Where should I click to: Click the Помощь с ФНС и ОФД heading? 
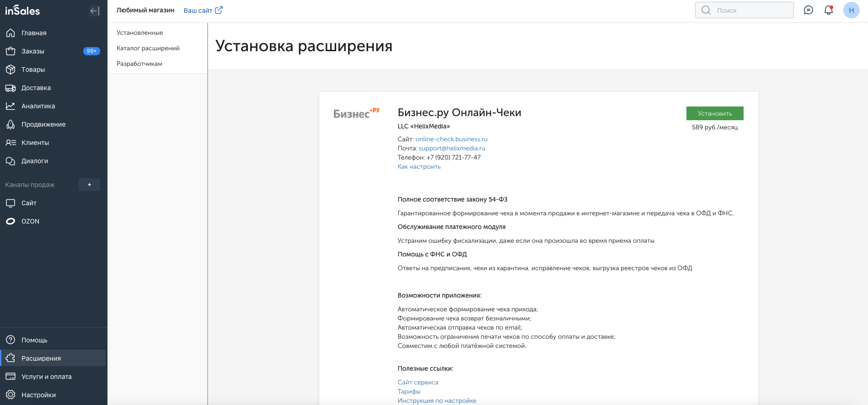pyautogui.click(x=432, y=254)
